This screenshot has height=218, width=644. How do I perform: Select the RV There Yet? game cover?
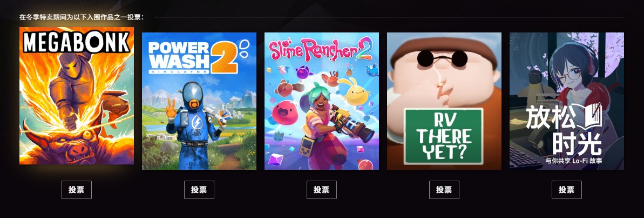pyautogui.click(x=444, y=101)
